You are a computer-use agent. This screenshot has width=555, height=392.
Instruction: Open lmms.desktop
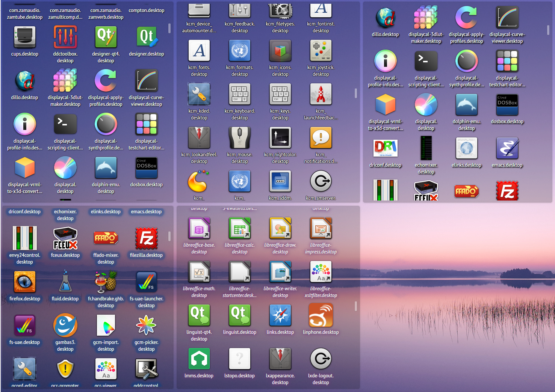[x=199, y=359]
